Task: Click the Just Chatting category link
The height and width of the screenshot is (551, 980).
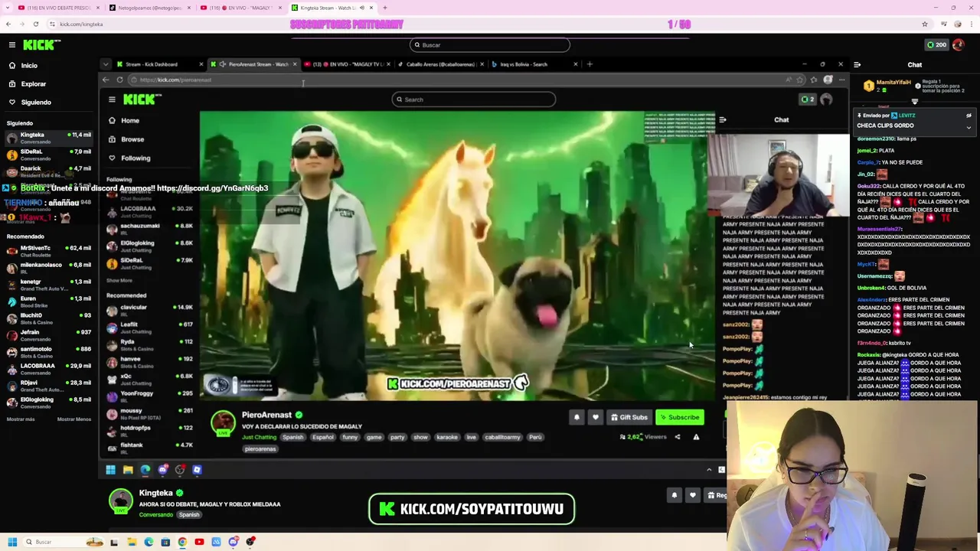Action: [x=259, y=437]
